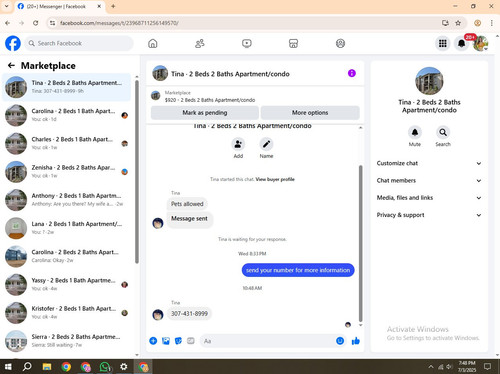The image size is (500, 374).
Task: Open the account profile picture menu
Action: pyautogui.click(x=480, y=43)
